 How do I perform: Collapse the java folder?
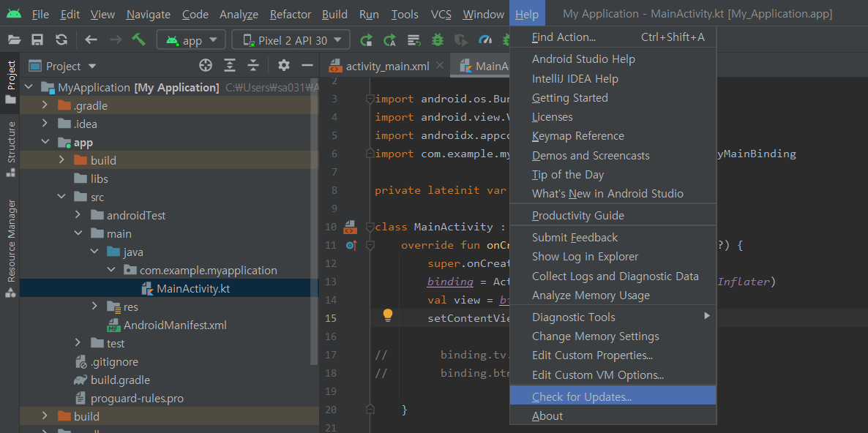tap(94, 252)
